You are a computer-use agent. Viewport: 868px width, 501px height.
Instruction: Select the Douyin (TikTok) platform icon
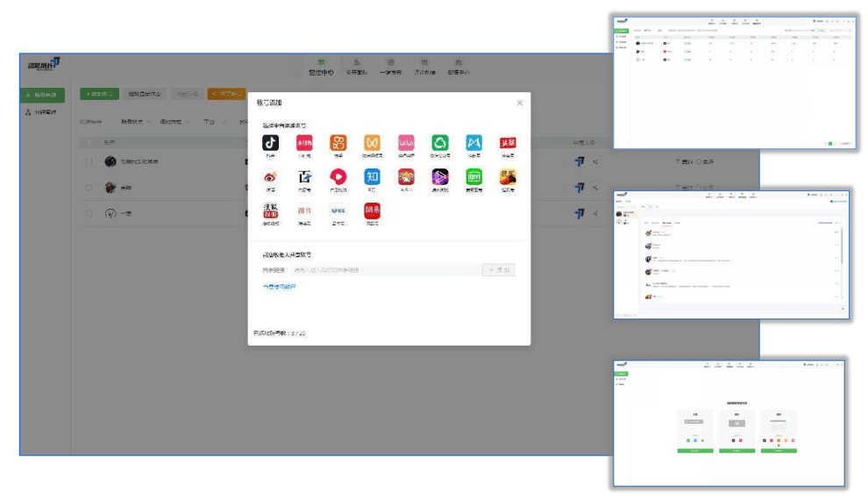pyautogui.click(x=270, y=142)
